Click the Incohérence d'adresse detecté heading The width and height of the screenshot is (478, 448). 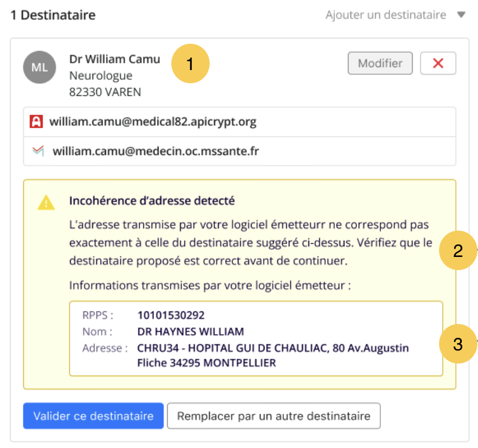[x=152, y=201]
